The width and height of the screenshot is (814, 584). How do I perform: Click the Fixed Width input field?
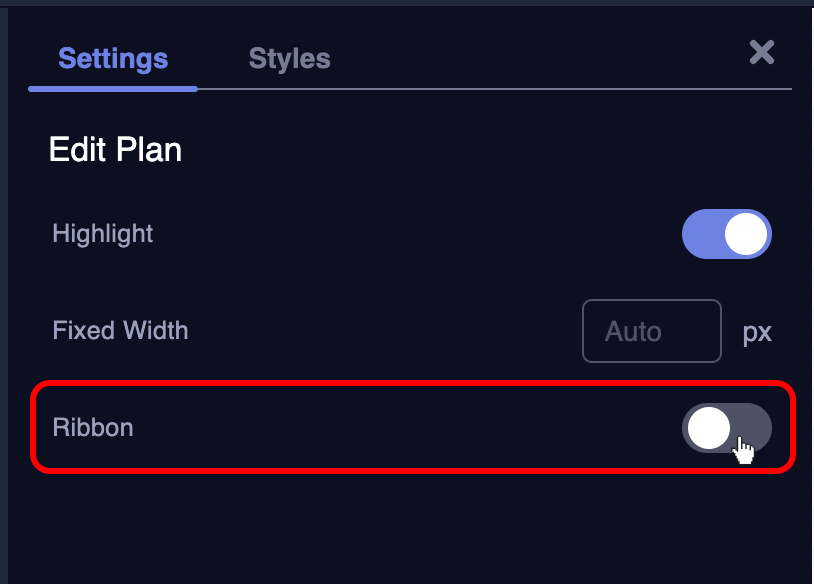click(x=651, y=331)
